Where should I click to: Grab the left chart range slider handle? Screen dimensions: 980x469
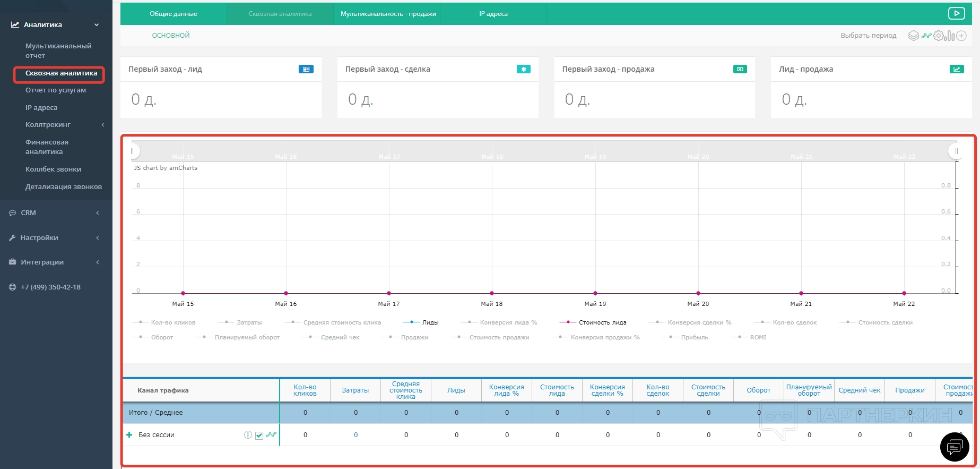tap(133, 151)
